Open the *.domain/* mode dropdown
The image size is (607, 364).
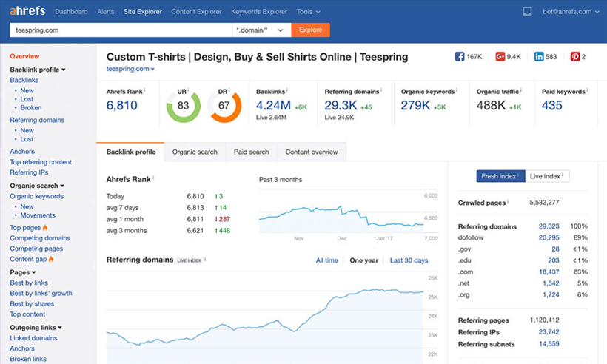tap(261, 30)
